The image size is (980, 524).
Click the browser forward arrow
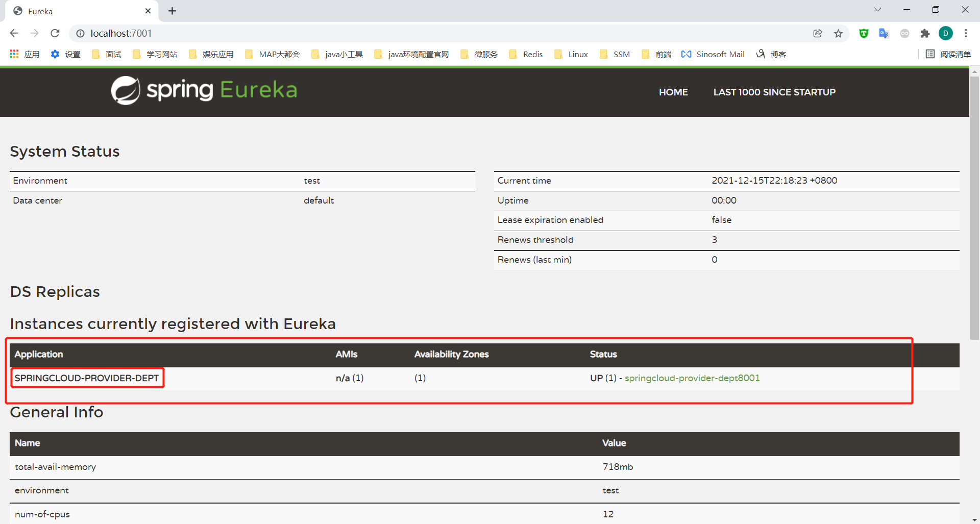tap(34, 33)
